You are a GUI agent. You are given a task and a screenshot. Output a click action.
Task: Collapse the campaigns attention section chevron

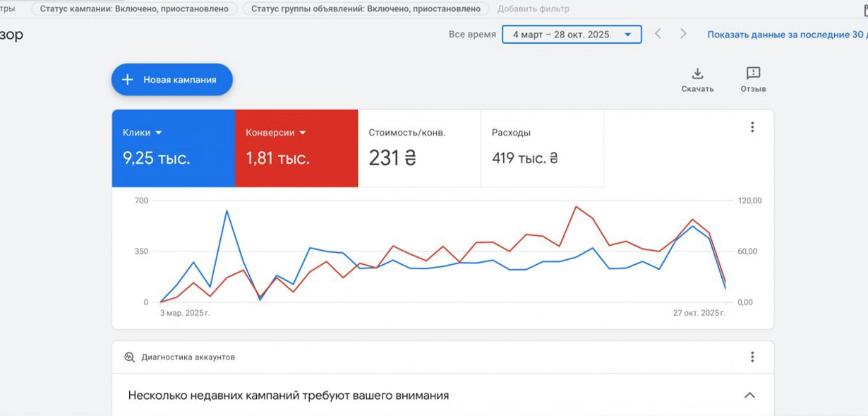749,396
